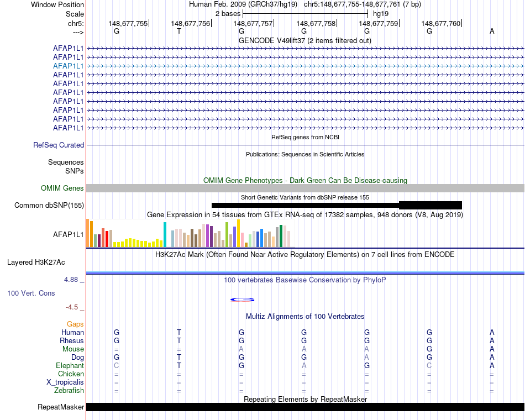Click the 100 Vert. Cons track label
The width and height of the screenshot is (525, 420).
point(31,293)
